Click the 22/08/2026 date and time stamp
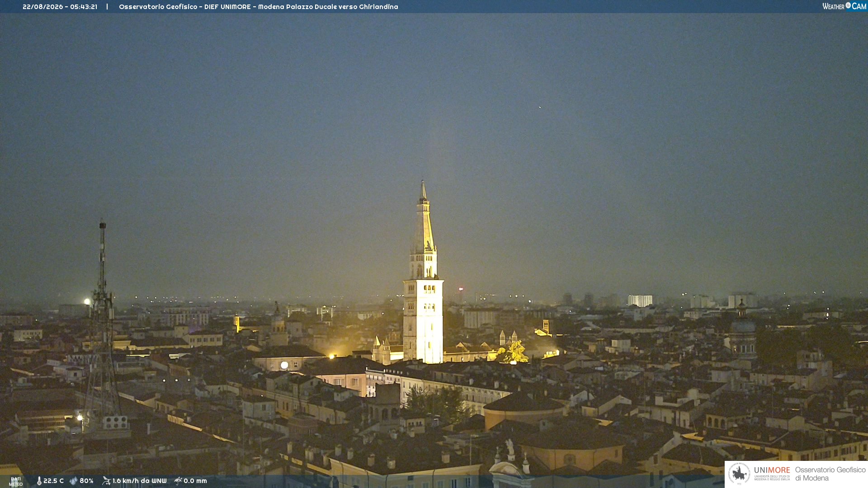This screenshot has width=868, height=488. coord(60,7)
